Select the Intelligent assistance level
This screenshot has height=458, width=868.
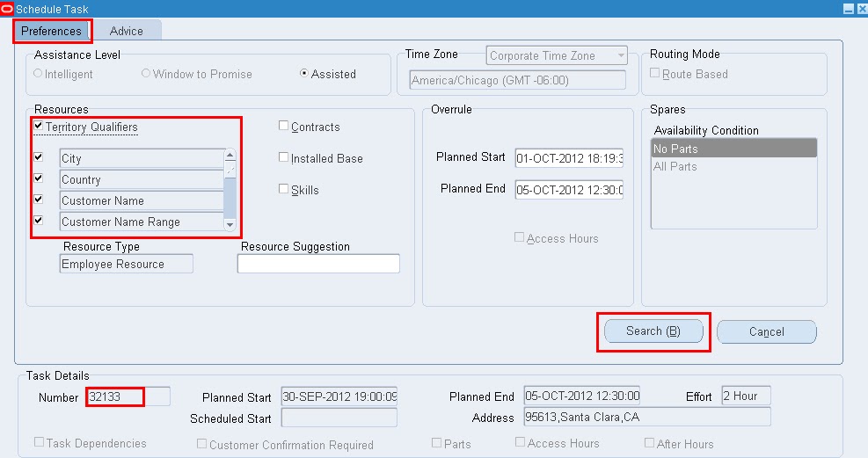pyautogui.click(x=38, y=73)
